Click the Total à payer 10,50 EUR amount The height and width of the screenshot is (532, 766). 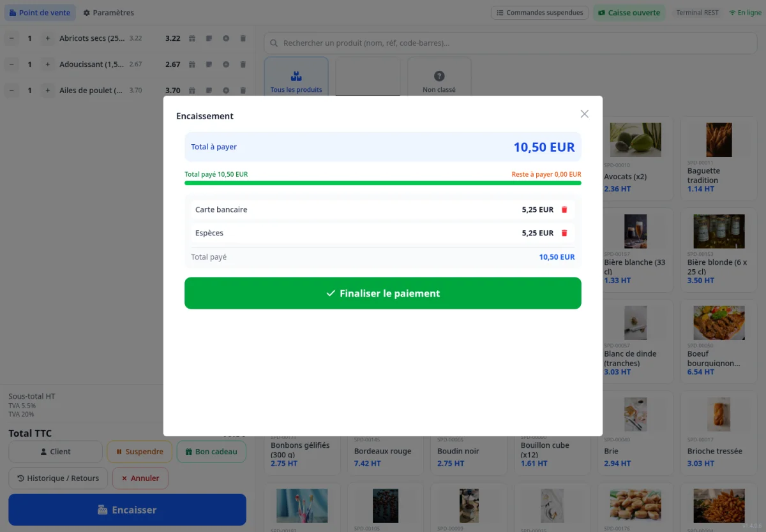point(544,147)
